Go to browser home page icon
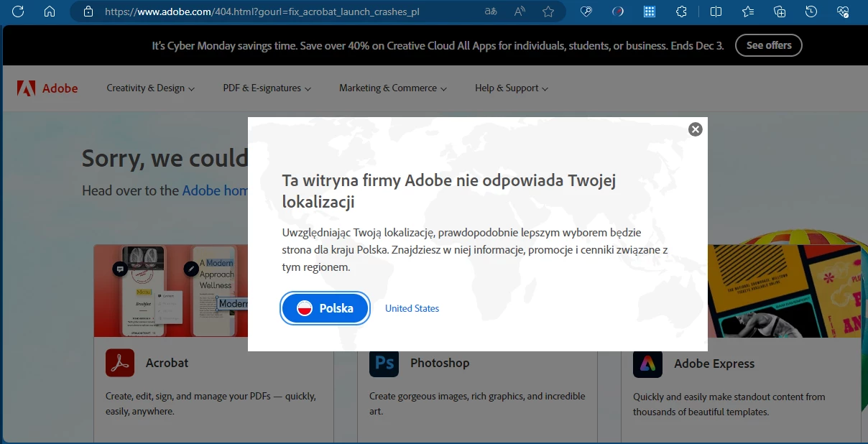This screenshot has width=868, height=444. click(x=50, y=11)
